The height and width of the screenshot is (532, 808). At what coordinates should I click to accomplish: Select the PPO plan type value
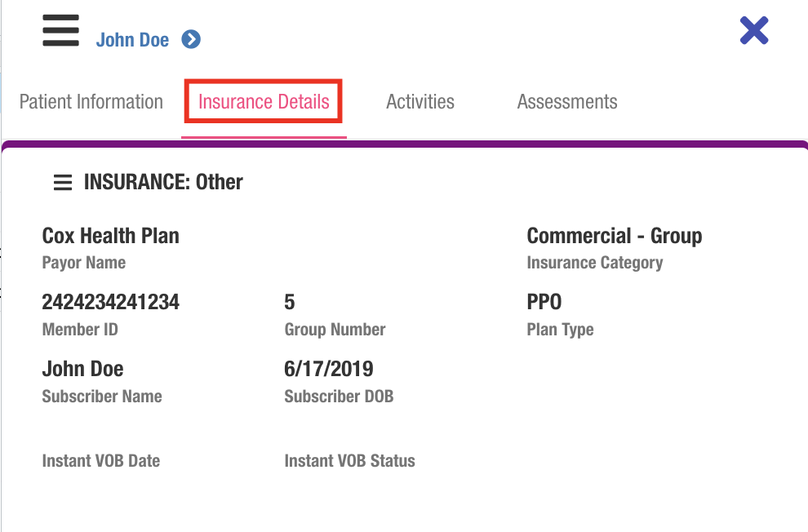pos(544,303)
